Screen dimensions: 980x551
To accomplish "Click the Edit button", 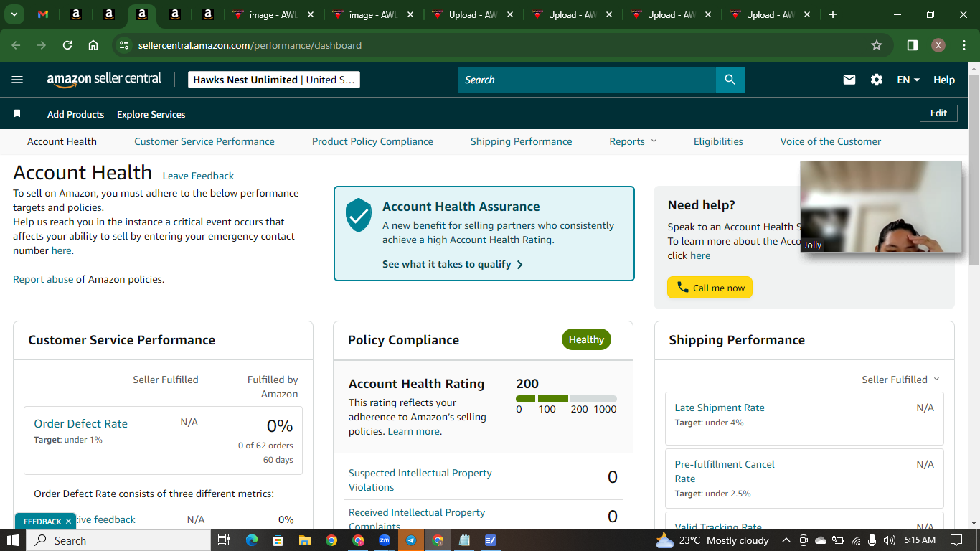I will coord(938,113).
